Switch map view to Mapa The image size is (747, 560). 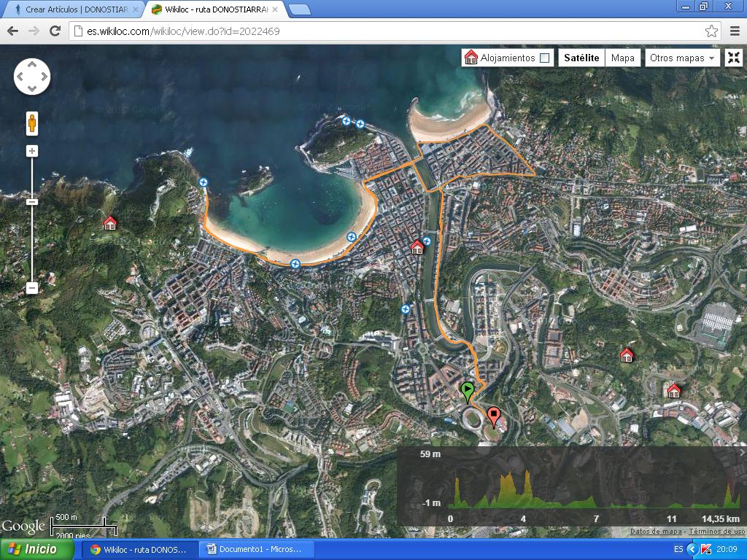[623, 58]
